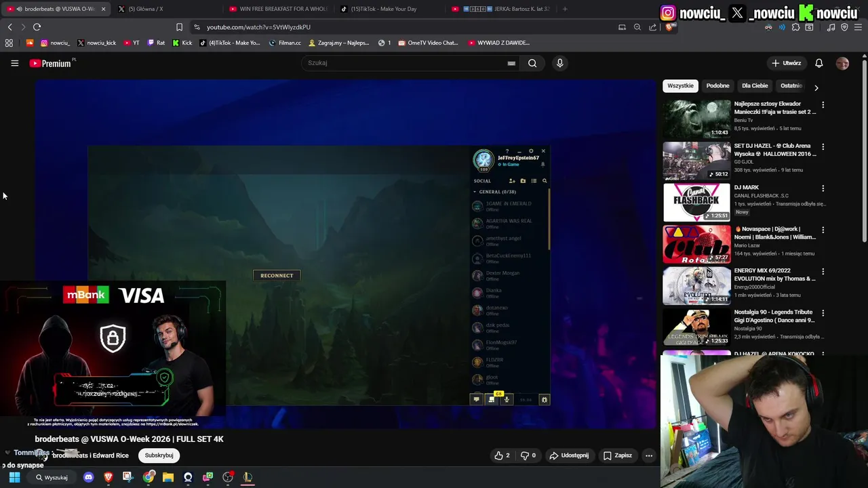868x488 pixels.
Task: Open chat bubble icon at League client bottom
Action: [x=476, y=400]
